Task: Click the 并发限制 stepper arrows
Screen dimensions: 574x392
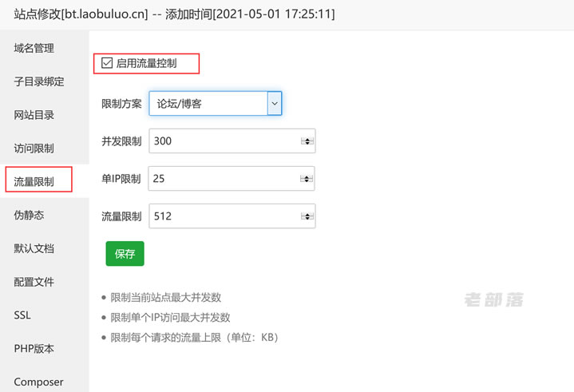Action: 307,141
